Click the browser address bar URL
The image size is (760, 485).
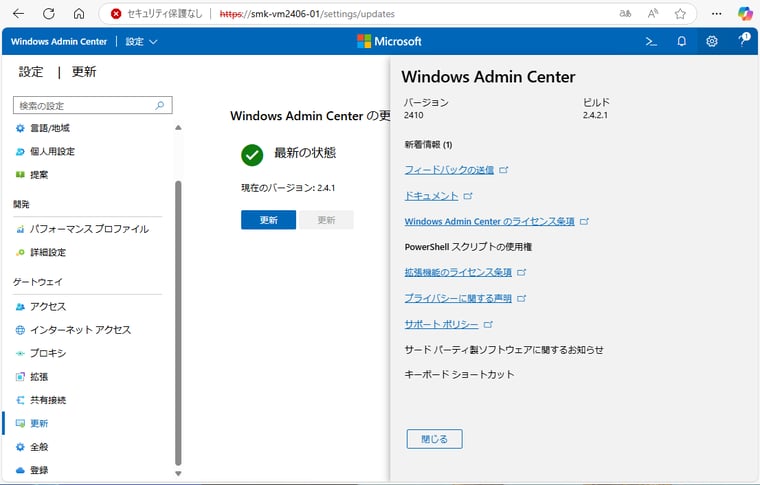pos(307,14)
